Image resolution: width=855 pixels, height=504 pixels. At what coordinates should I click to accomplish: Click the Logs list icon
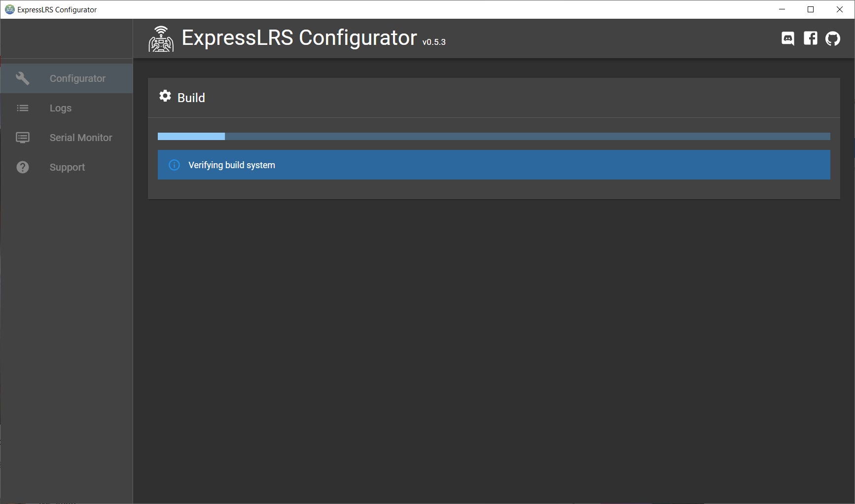(x=23, y=108)
